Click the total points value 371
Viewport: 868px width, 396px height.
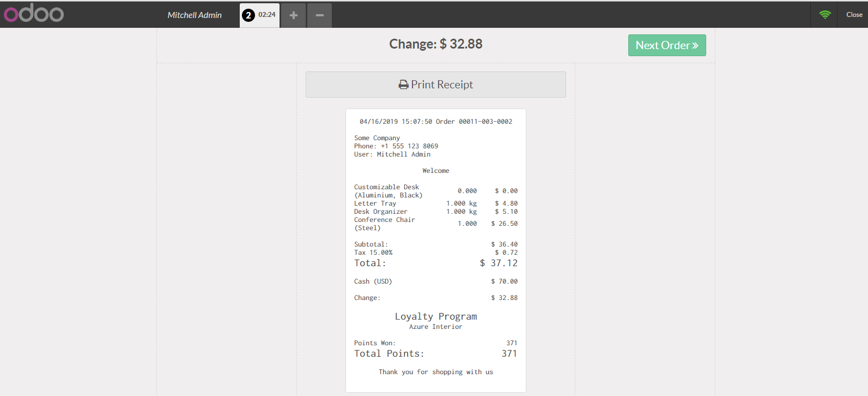(x=509, y=353)
